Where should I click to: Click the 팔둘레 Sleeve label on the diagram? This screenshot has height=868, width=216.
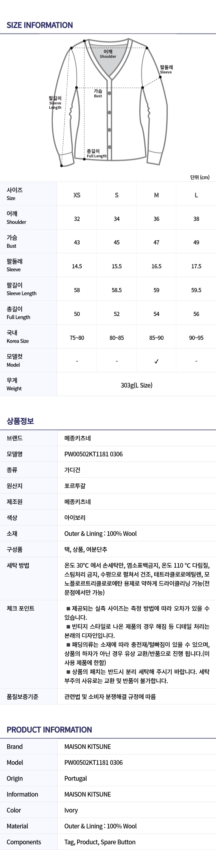[x=166, y=69]
